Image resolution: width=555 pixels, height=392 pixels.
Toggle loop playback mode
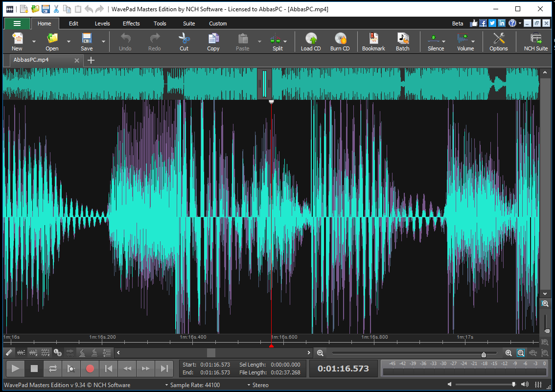pyautogui.click(x=53, y=369)
